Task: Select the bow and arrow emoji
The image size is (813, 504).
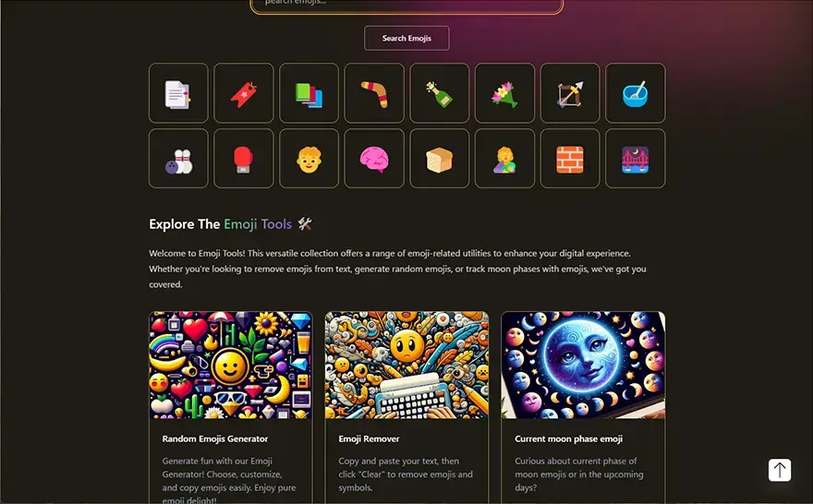Action: (570, 93)
